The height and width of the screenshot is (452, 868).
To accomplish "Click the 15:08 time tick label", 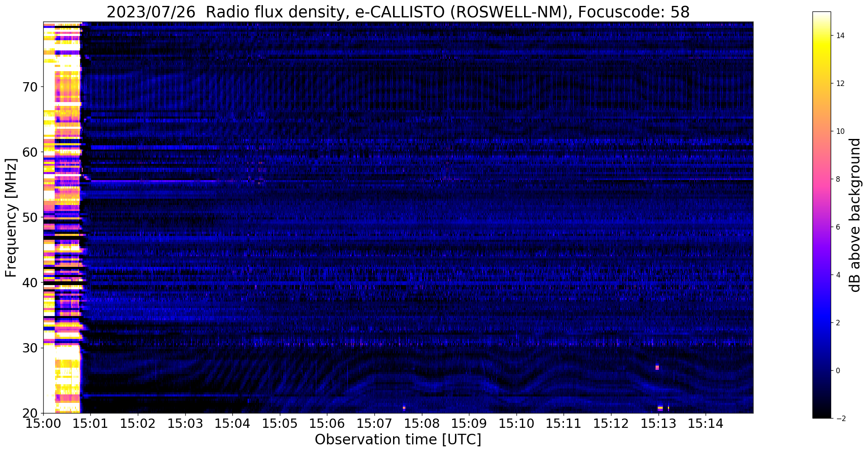I will point(421,423).
